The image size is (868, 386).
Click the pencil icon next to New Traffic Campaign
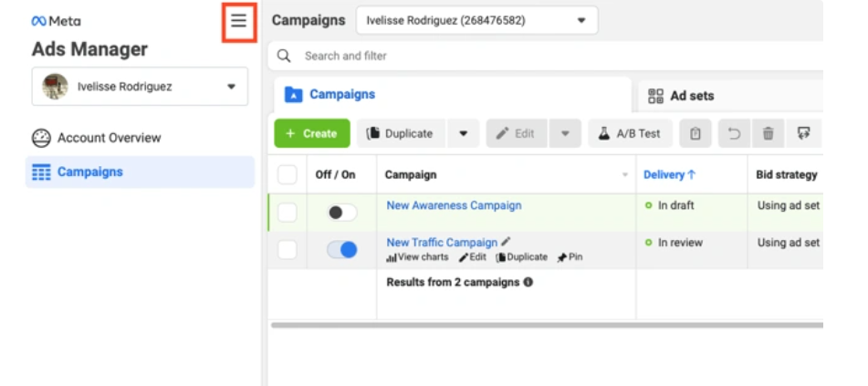coord(506,242)
